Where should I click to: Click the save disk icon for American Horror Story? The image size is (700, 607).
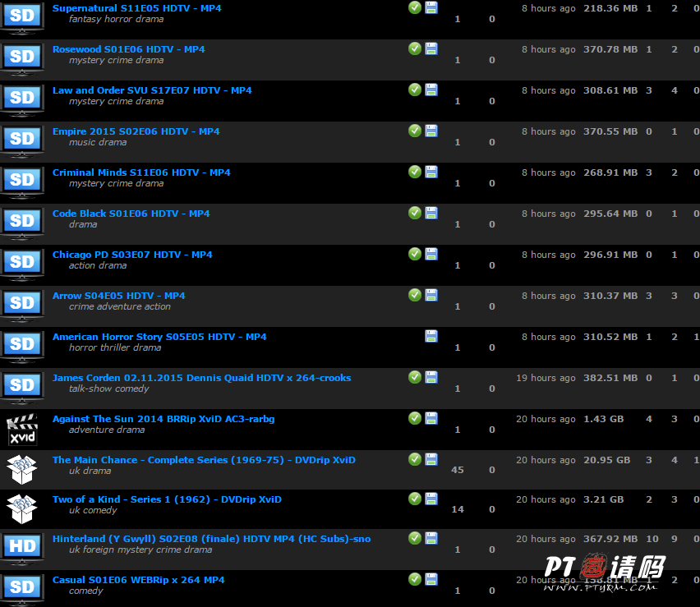431,336
